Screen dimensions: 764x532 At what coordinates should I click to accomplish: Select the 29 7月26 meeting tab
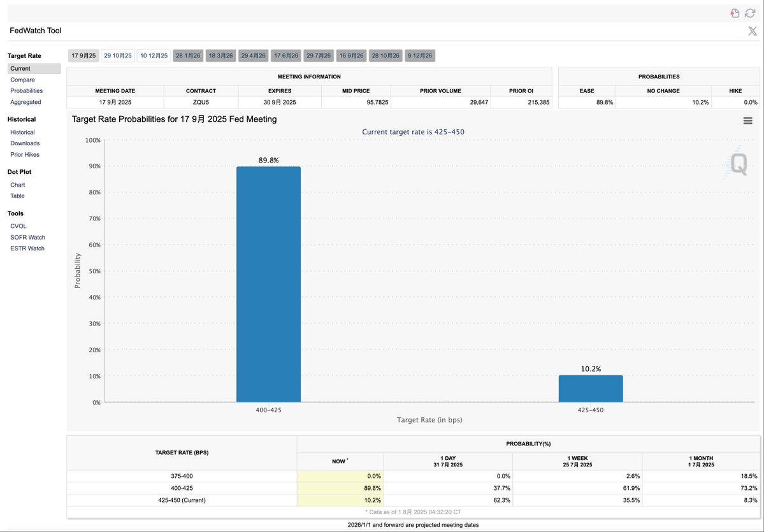319,55
